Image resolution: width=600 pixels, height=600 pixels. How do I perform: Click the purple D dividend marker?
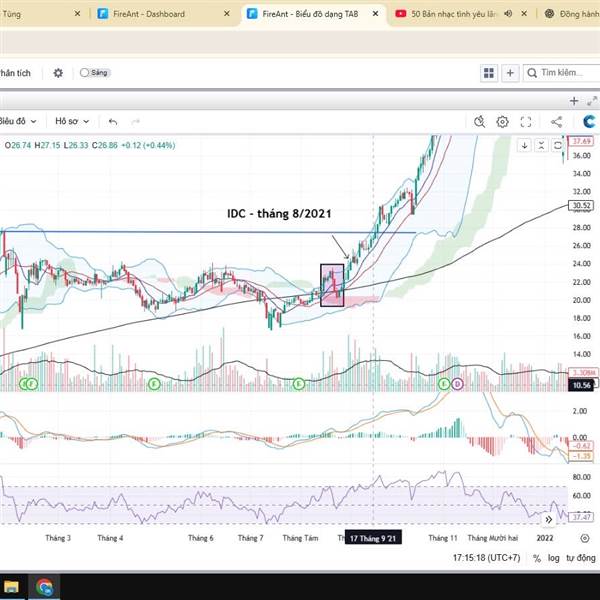[x=457, y=383]
